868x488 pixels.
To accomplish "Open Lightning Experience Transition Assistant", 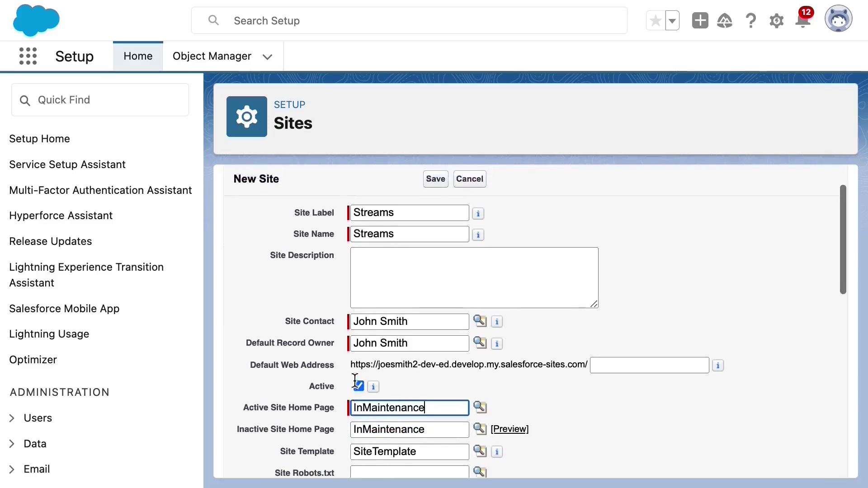I will pyautogui.click(x=86, y=275).
